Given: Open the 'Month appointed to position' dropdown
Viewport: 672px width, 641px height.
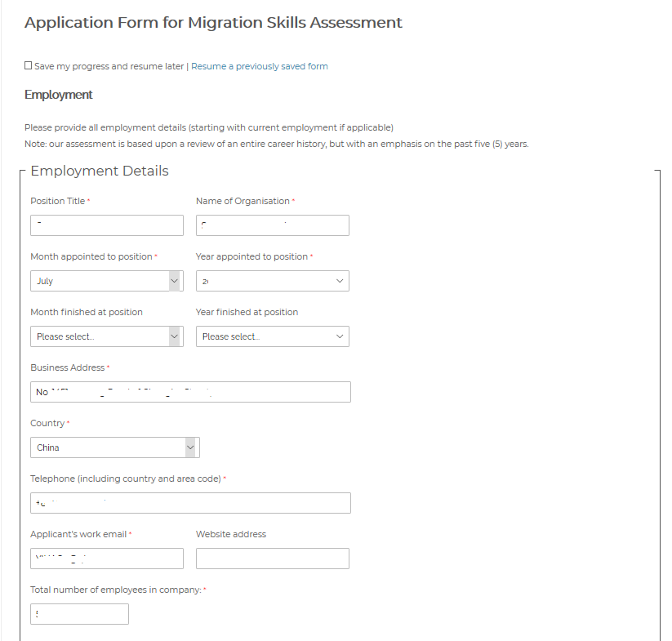Looking at the screenshot, I should click(x=106, y=281).
